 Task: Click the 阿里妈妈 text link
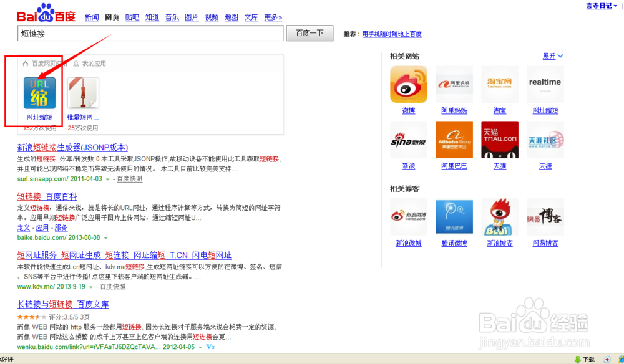454,110
